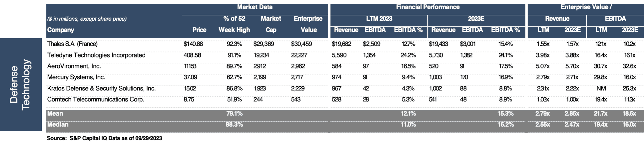Click Comtech 51.9% week-high value
The image size is (644, 147).
(x=234, y=100)
